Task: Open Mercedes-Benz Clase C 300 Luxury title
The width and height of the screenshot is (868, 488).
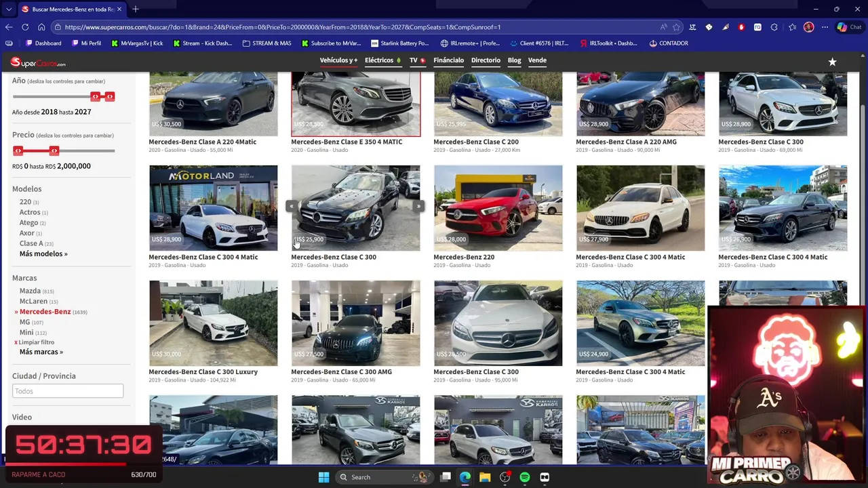Action: click(x=203, y=371)
